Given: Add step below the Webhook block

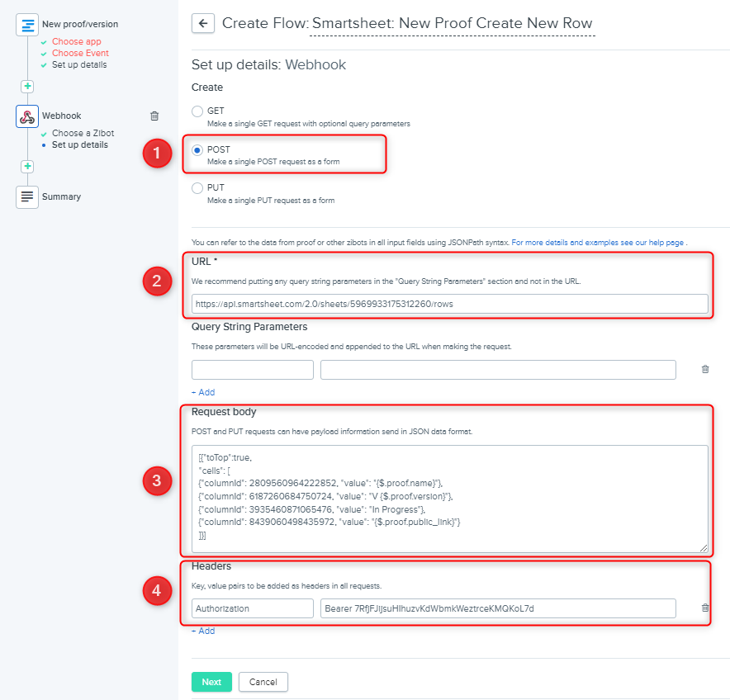Looking at the screenshot, I should click(27, 166).
